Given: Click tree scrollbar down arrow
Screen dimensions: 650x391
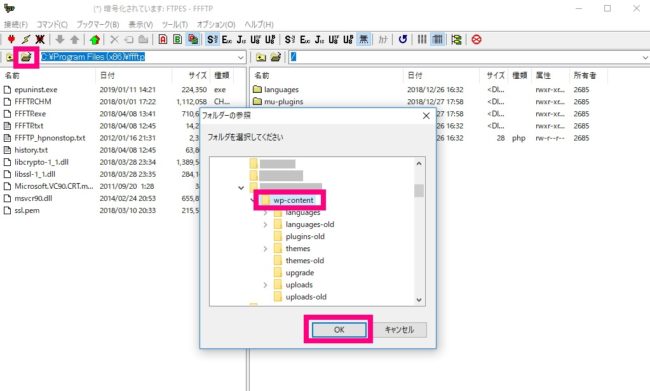Looking at the screenshot, I should pyautogui.click(x=419, y=299).
